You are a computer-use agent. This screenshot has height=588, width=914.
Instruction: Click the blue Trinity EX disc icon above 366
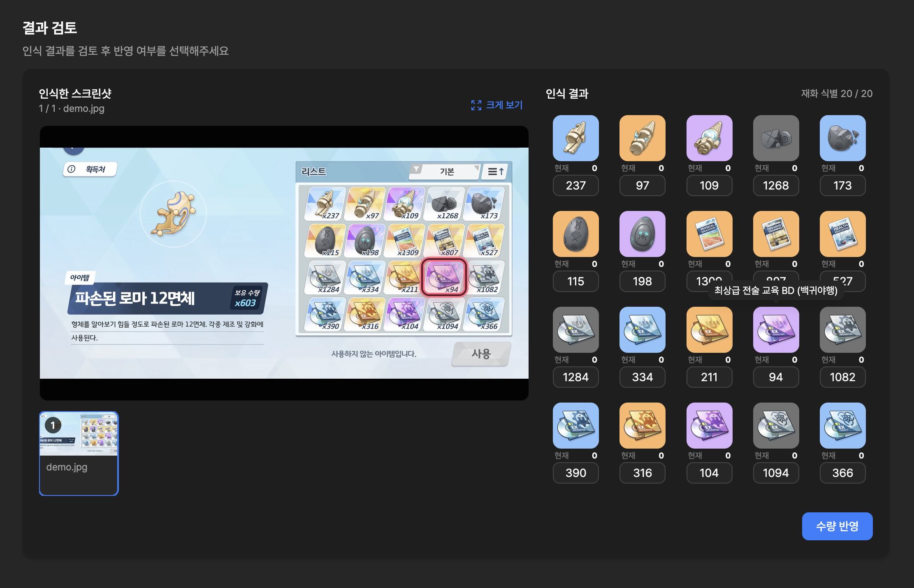[x=842, y=426]
